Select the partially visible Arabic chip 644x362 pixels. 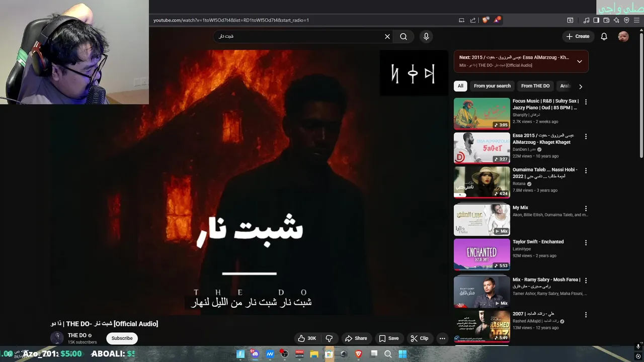point(565,86)
